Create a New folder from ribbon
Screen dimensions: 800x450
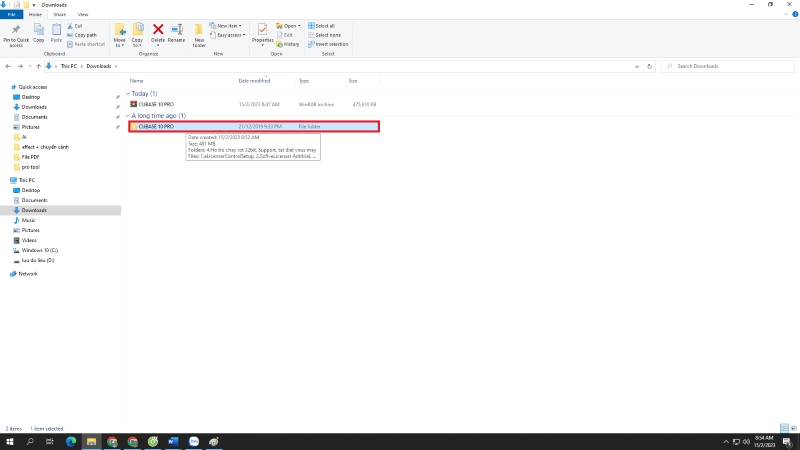(199, 35)
